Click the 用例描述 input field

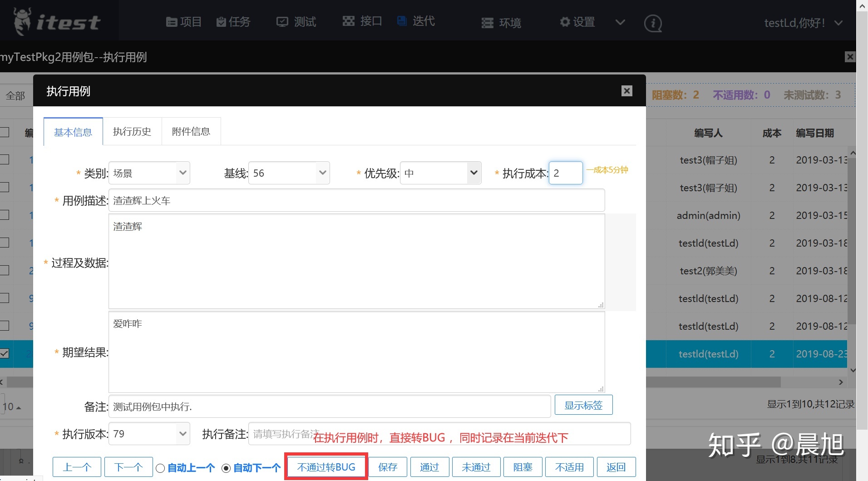tap(357, 200)
